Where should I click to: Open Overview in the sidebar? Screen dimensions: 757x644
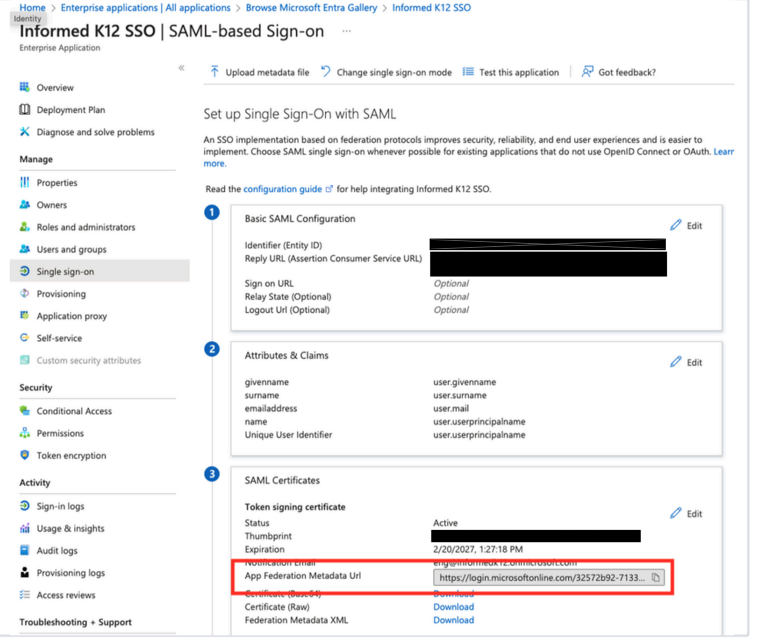coord(55,88)
